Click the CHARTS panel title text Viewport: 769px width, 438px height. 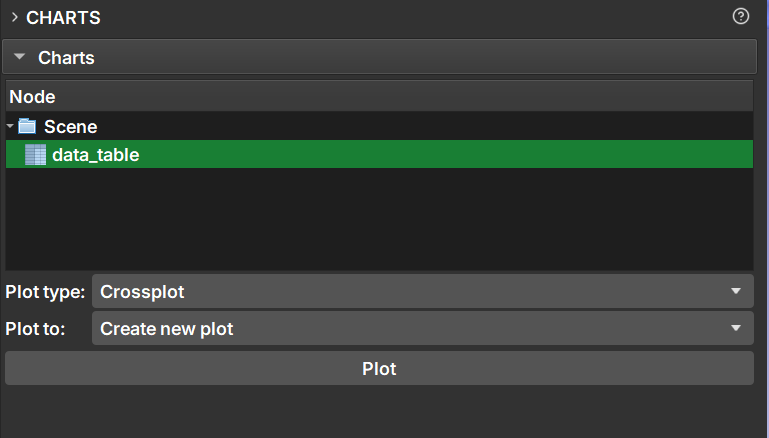click(x=63, y=17)
